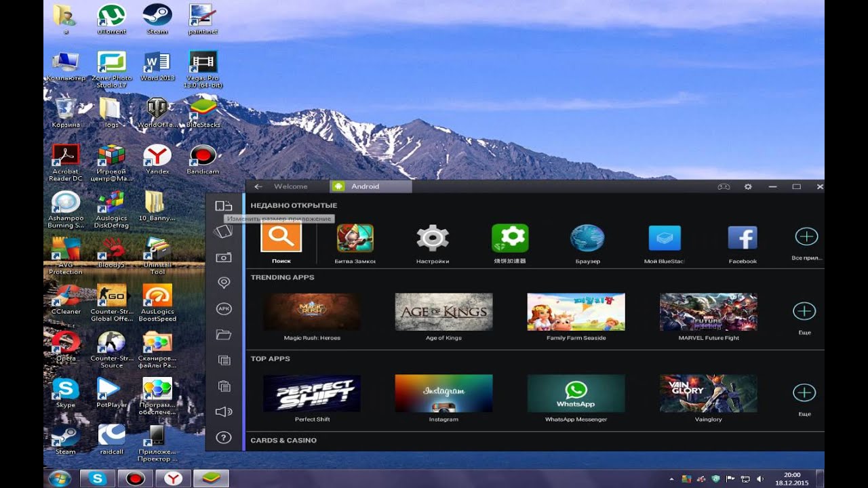
Task: Switch to the Android tab
Action: pyautogui.click(x=370, y=186)
